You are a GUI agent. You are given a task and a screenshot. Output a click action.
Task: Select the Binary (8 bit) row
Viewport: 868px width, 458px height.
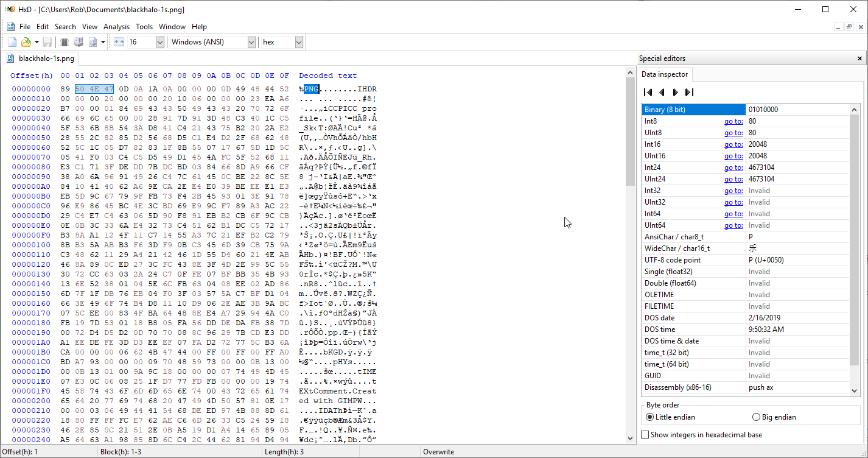(x=746, y=110)
